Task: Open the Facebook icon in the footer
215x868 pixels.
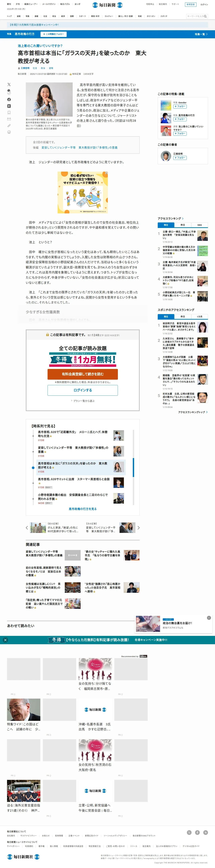Action: point(197,832)
